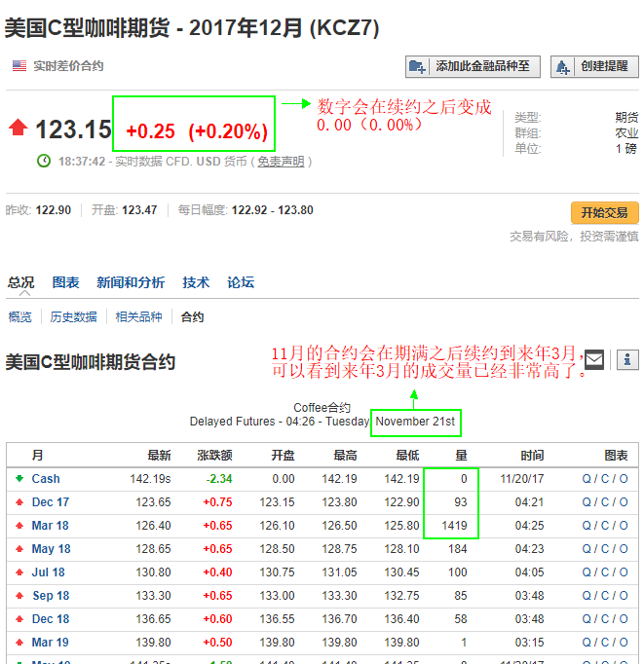Click O link in Mar 18 row
Viewport: 644px width, 664px height.
(624, 526)
